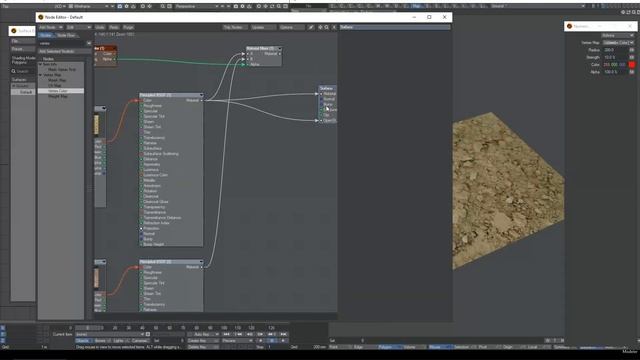640x360 pixels.
Task: Click the fit-all nodes icon
Action: click(x=320, y=27)
